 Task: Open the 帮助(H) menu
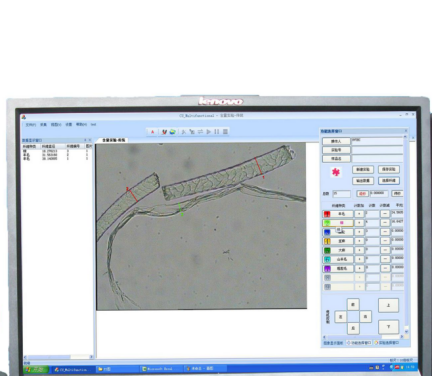point(81,124)
